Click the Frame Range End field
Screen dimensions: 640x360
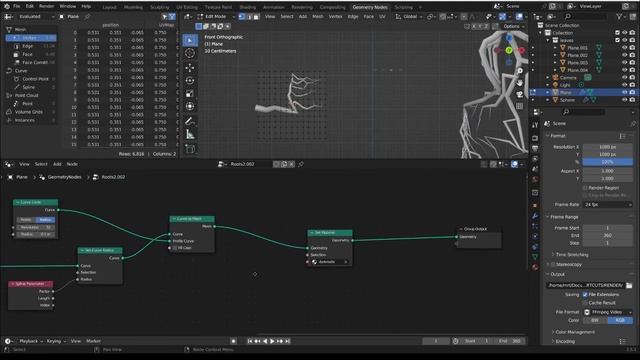pos(607,236)
